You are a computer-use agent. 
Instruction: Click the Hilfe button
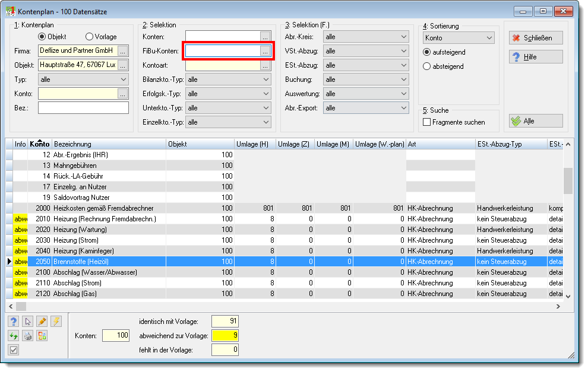tap(536, 57)
